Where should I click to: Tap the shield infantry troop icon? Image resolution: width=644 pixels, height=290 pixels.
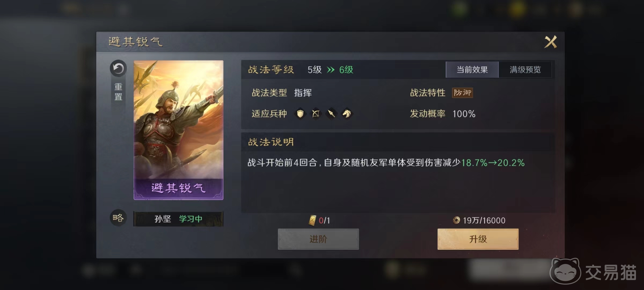click(300, 114)
